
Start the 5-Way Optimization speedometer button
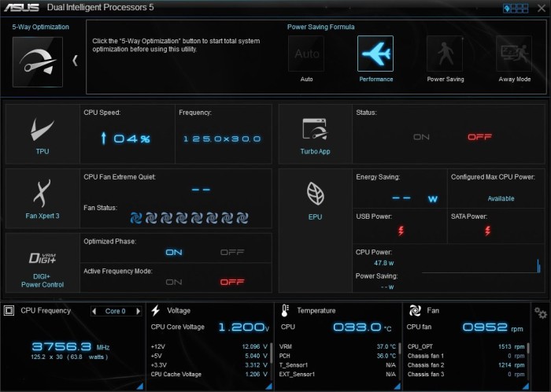point(38,62)
